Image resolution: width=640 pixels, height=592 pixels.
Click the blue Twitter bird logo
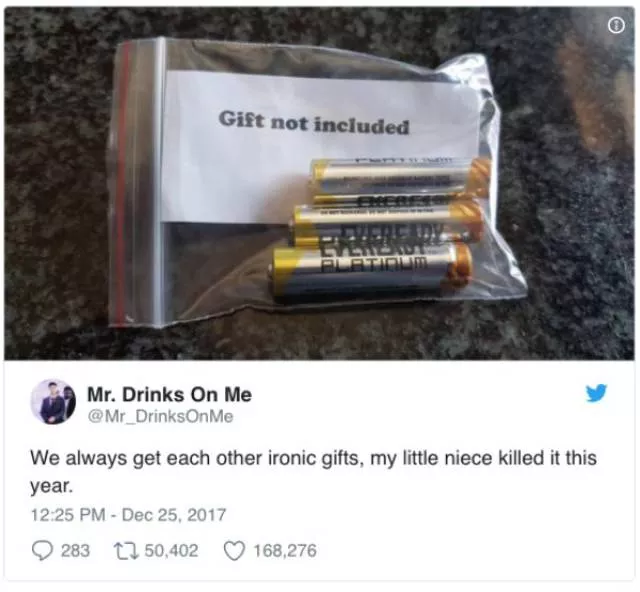coord(596,393)
